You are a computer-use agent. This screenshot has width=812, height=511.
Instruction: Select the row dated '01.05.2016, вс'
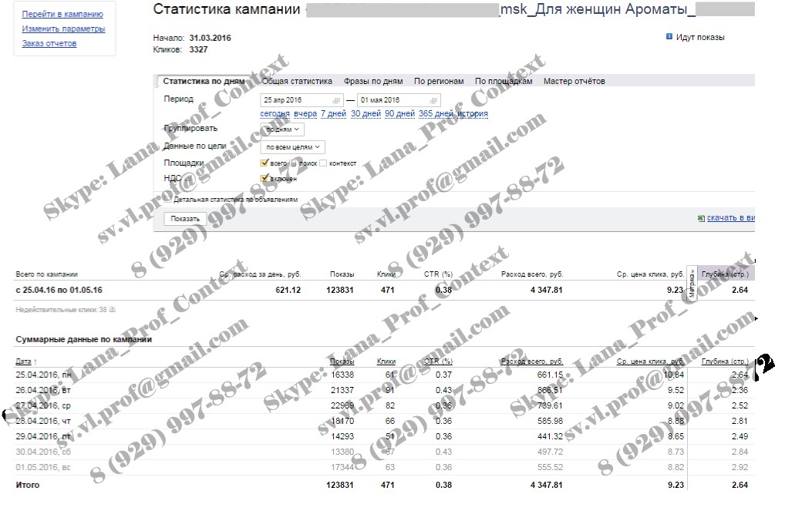[x=384, y=468]
